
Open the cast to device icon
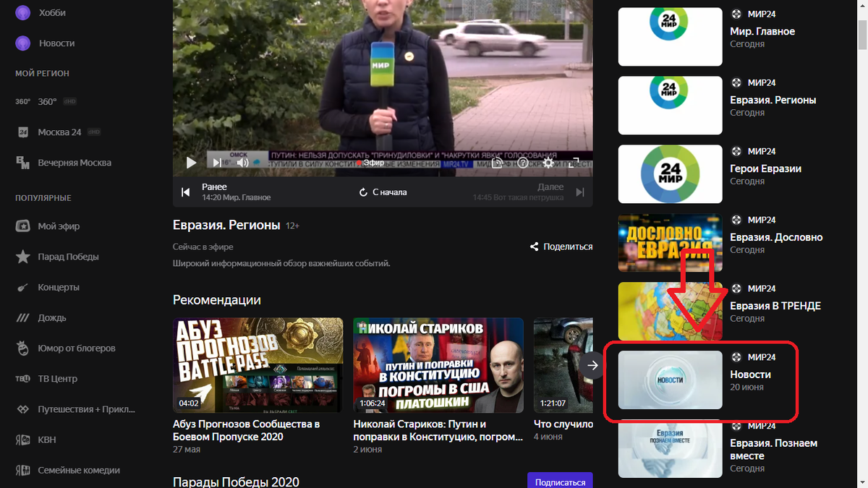coord(498,163)
